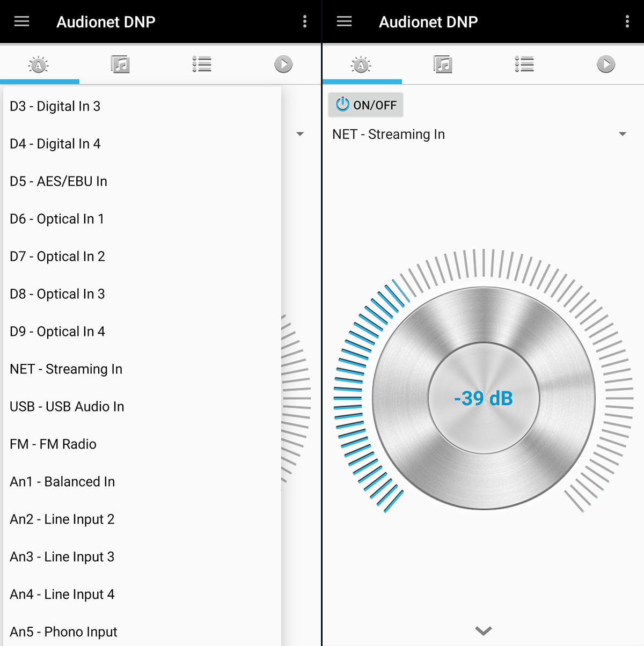644x646 pixels.
Task: Choose An3 - Line Input 3
Action: [x=142, y=557]
